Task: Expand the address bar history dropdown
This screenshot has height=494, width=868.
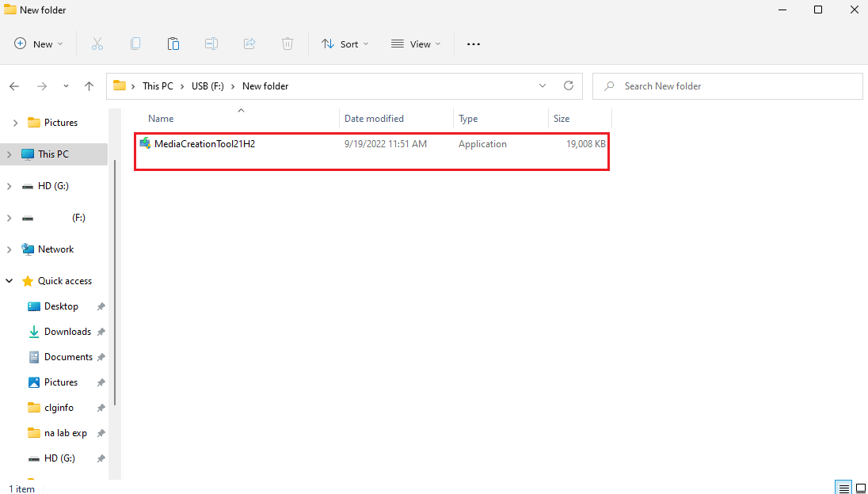Action: tap(542, 85)
